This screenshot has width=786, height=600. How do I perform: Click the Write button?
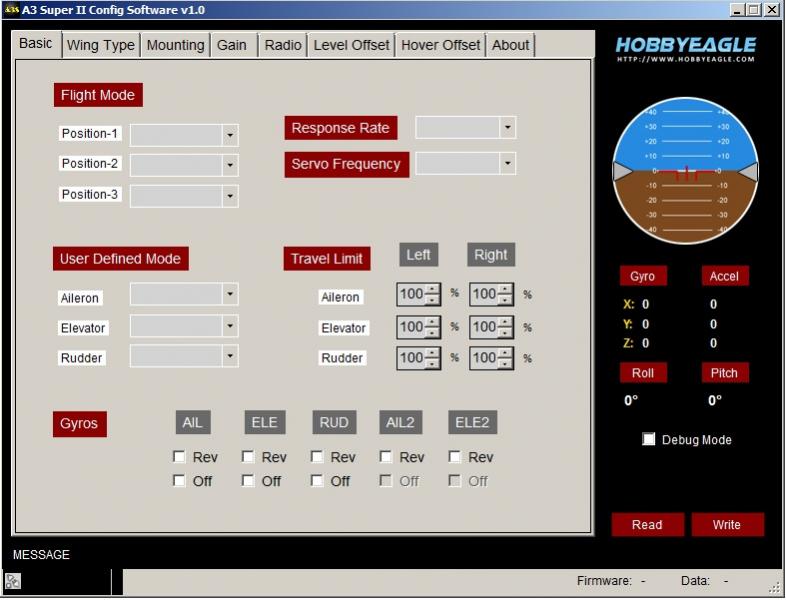click(x=726, y=525)
